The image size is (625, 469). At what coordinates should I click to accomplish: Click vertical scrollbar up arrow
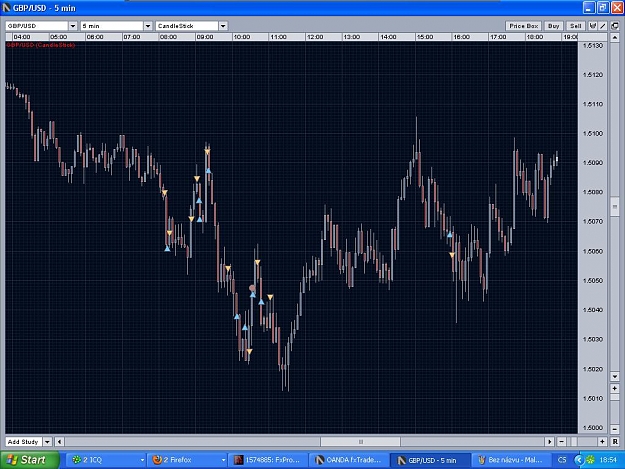point(615,38)
